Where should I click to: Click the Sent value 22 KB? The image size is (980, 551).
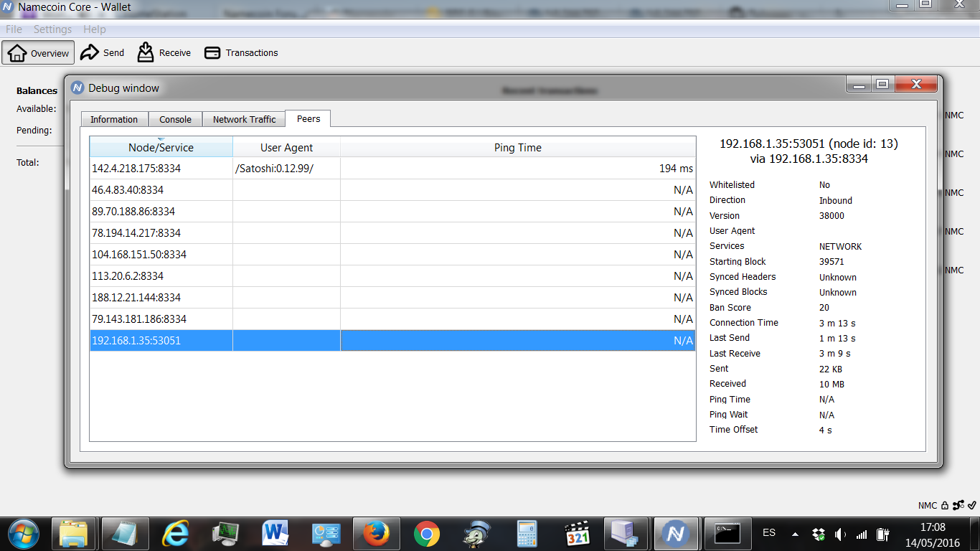click(x=831, y=369)
